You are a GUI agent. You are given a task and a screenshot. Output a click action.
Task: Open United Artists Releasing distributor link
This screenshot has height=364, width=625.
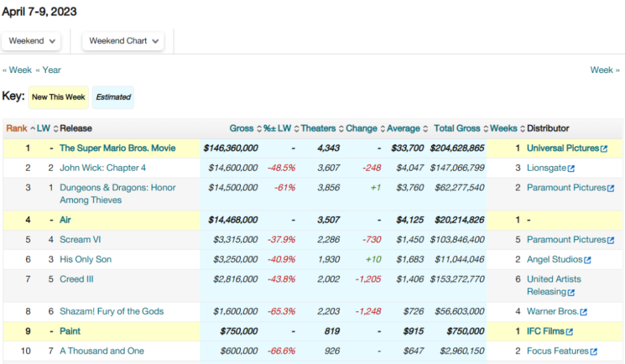[x=554, y=285]
